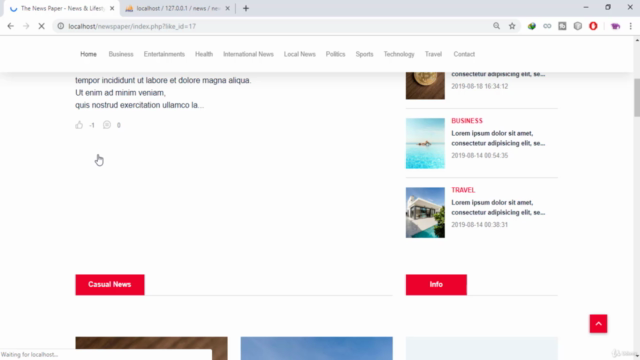Screen dimensions: 640x360
Task: Stop page loading with the X button
Action: click(41, 26)
